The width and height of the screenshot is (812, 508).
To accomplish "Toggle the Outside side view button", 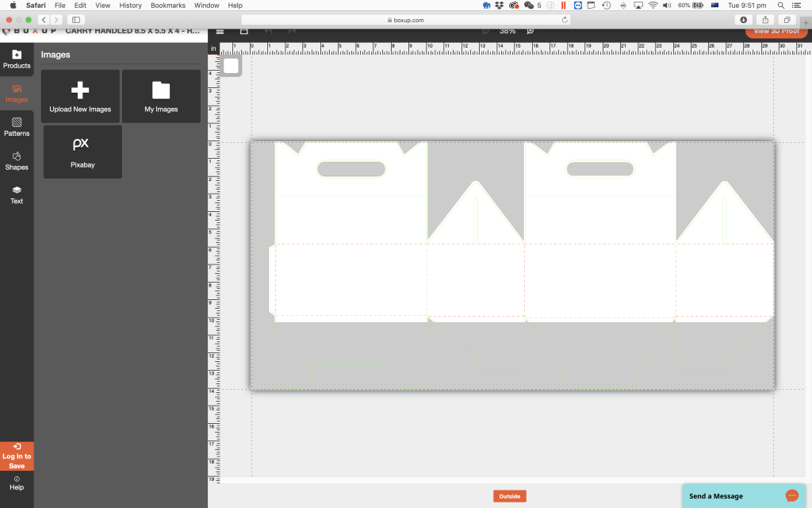I will point(509,496).
